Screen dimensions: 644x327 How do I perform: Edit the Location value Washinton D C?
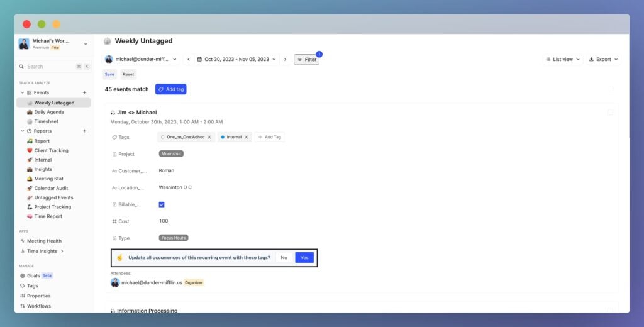(x=175, y=187)
